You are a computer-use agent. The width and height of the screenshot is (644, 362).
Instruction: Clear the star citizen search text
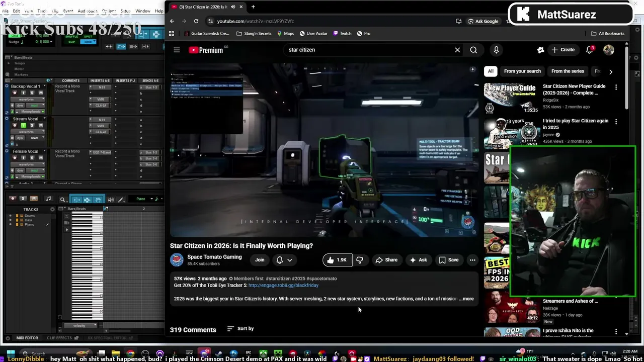pos(457,50)
